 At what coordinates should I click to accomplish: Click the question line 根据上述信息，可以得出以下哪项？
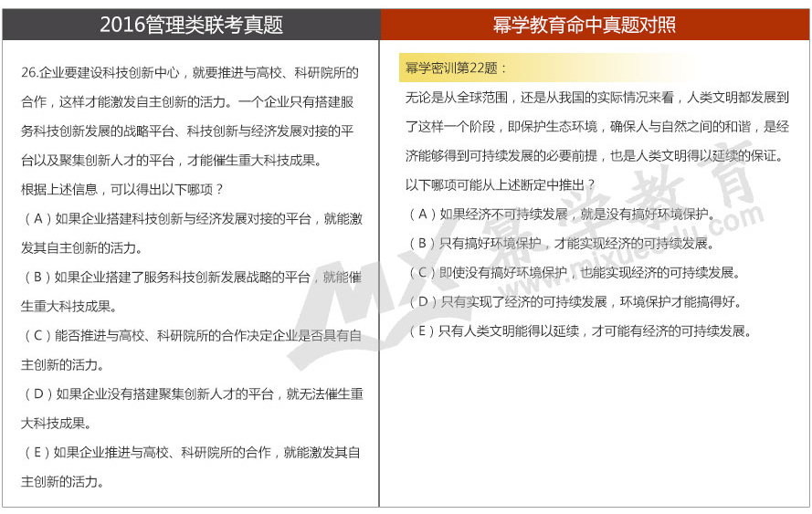tap(121, 190)
